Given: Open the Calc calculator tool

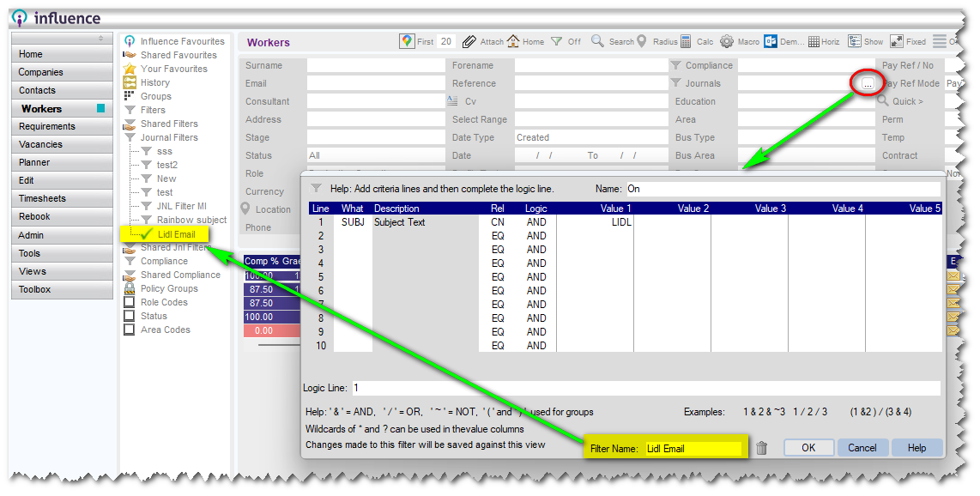Looking at the screenshot, I should pyautogui.click(x=686, y=41).
